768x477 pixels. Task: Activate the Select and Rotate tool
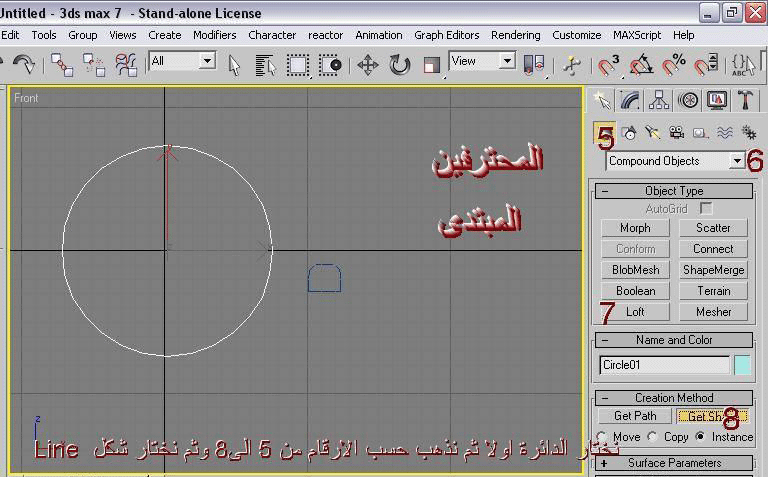(399, 65)
